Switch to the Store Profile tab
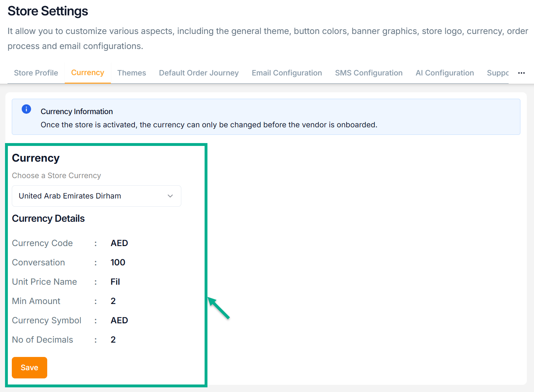This screenshot has height=392, width=534. [36, 73]
